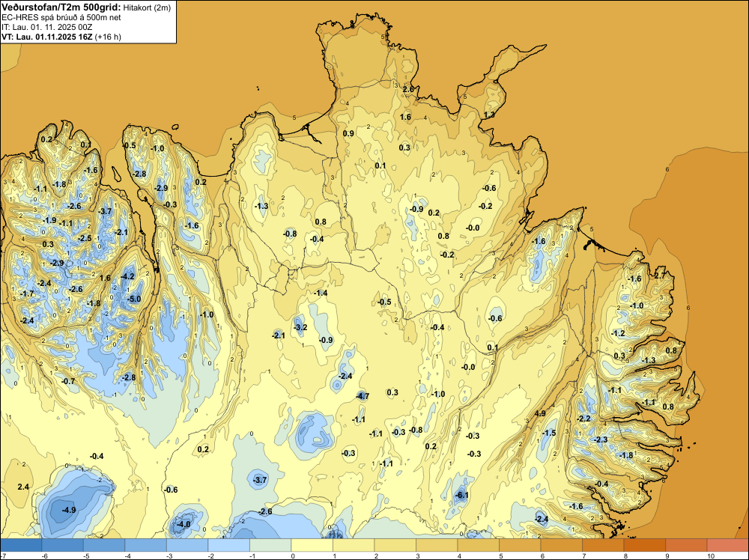Click the -0.7 temperature value
This screenshot has height=560, width=749.
(x=68, y=381)
